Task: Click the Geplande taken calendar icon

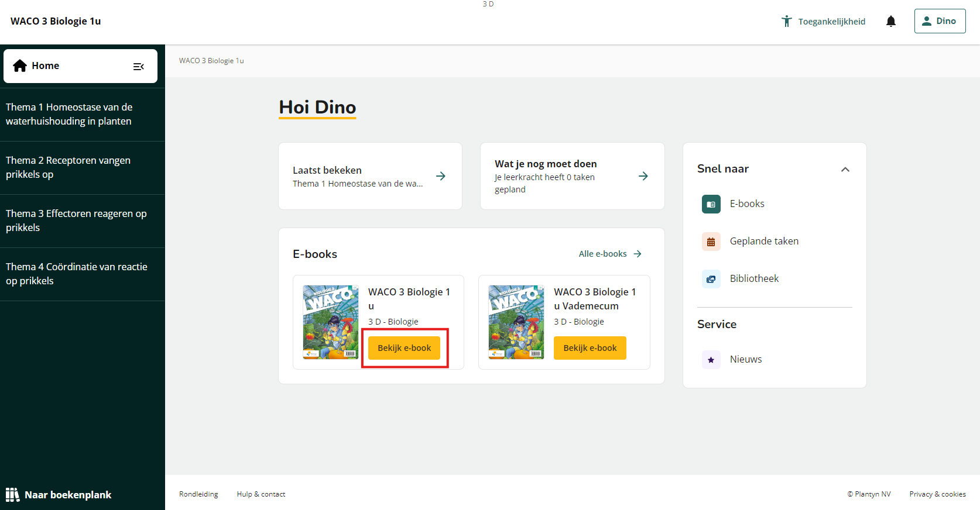Action: (x=711, y=242)
